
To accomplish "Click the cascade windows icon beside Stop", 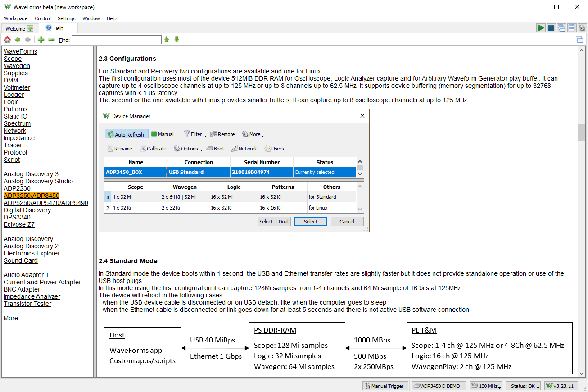I will [561, 28].
